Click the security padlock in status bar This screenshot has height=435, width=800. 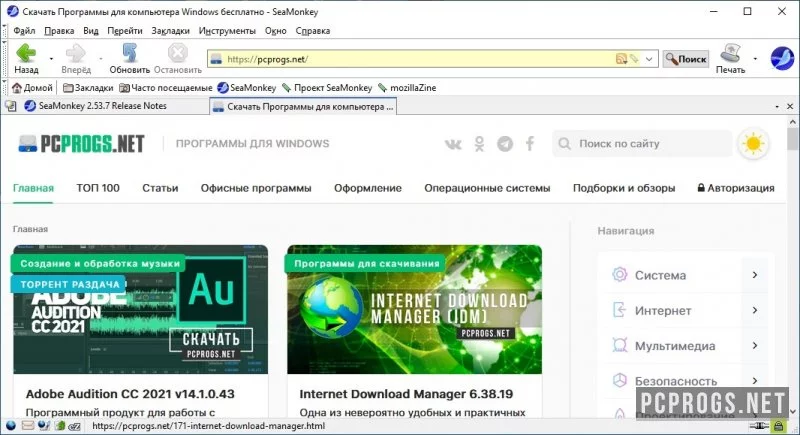pos(778,425)
